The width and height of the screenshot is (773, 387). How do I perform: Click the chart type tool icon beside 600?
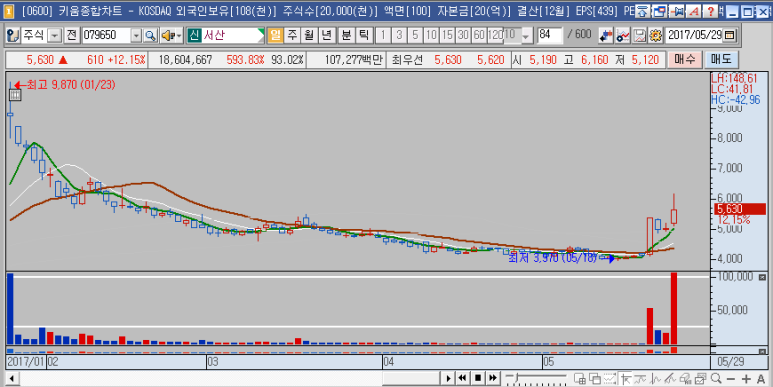click(606, 35)
